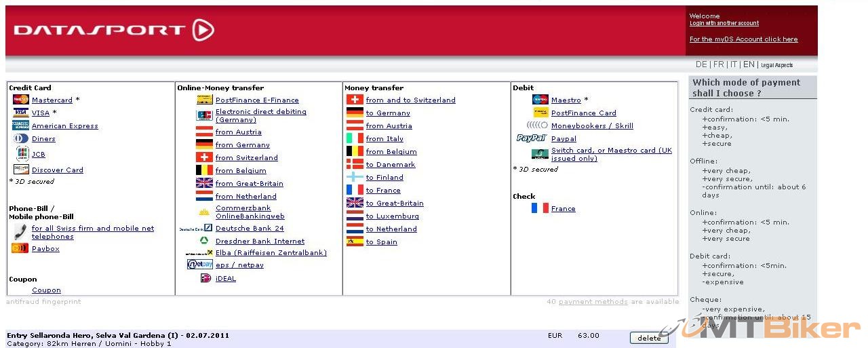The image size is (868, 348).
Task: Switch language to IT
Action: tap(734, 64)
